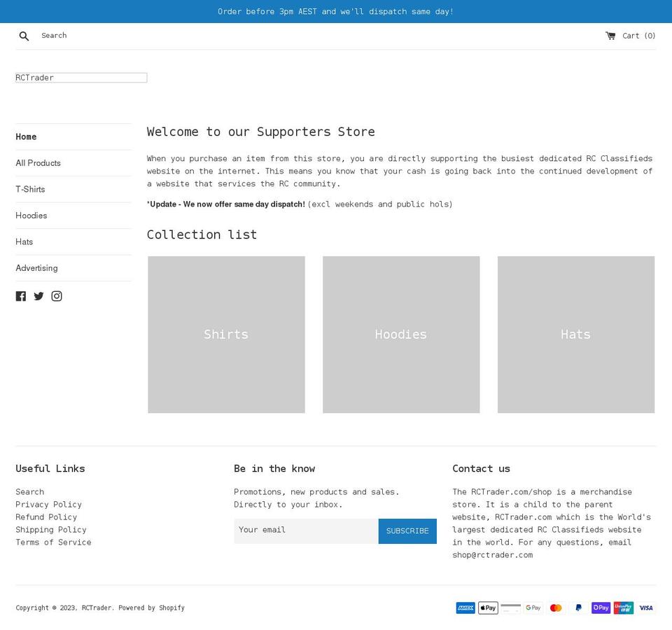Screen dimensions: 672x630
Task: Open the shopping cart icon
Action: click(610, 36)
